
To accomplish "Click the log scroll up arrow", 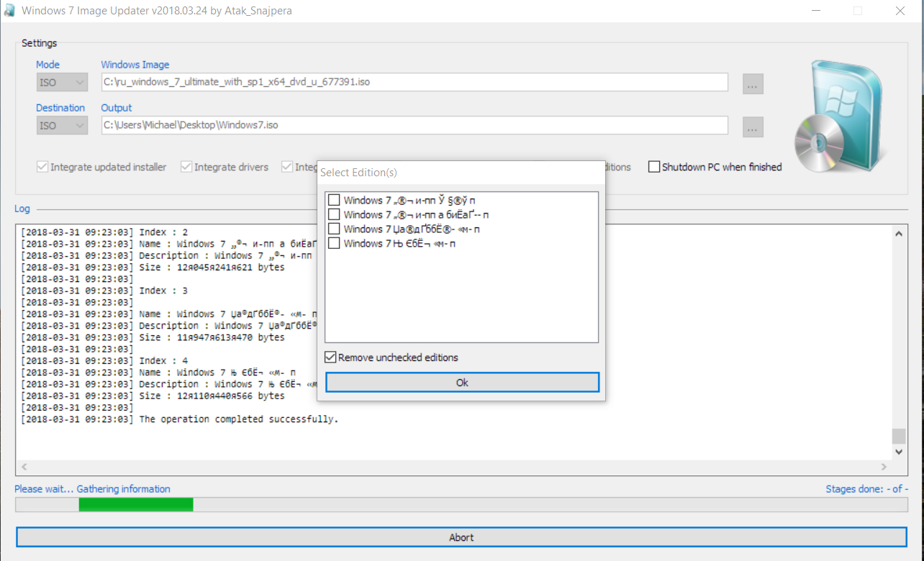I will 899,234.
